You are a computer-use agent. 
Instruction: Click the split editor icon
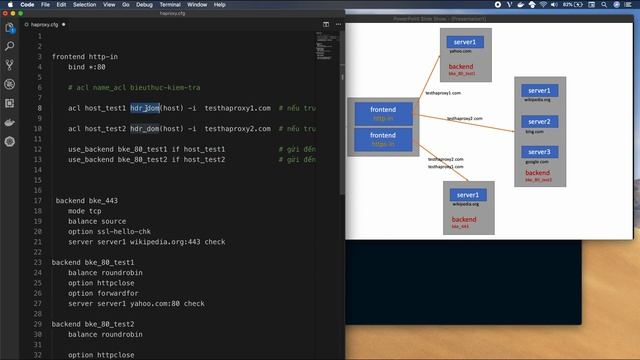(x=326, y=24)
